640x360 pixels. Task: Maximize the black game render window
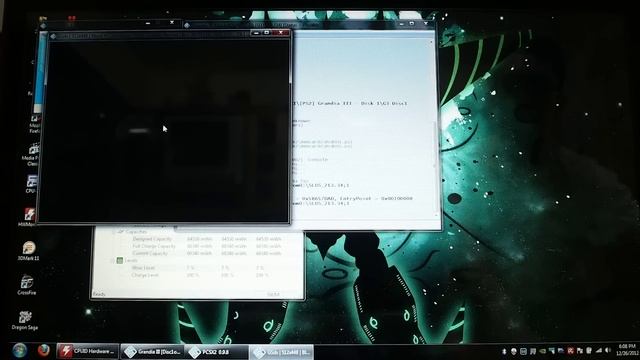[267, 33]
